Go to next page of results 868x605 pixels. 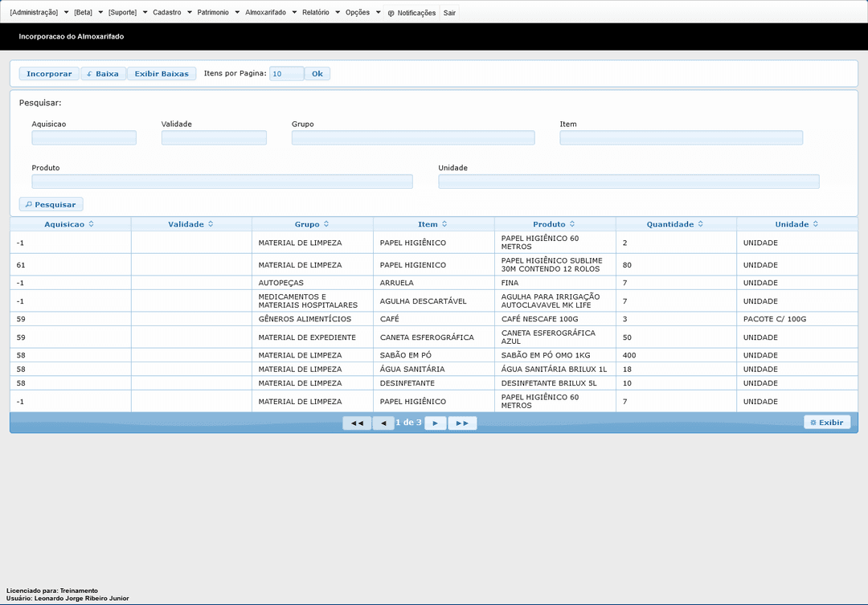pos(435,423)
